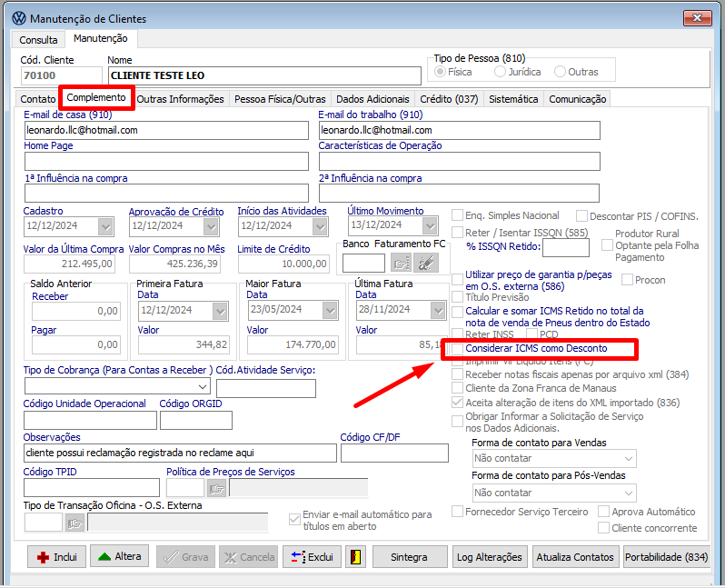
Task: Toggle Cliente concorrente checkbox
Action: click(x=603, y=528)
